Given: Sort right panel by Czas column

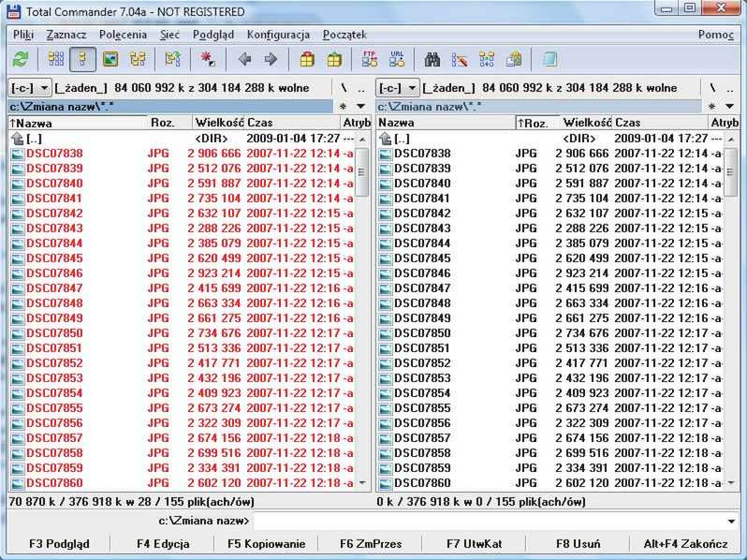Looking at the screenshot, I should (660, 123).
